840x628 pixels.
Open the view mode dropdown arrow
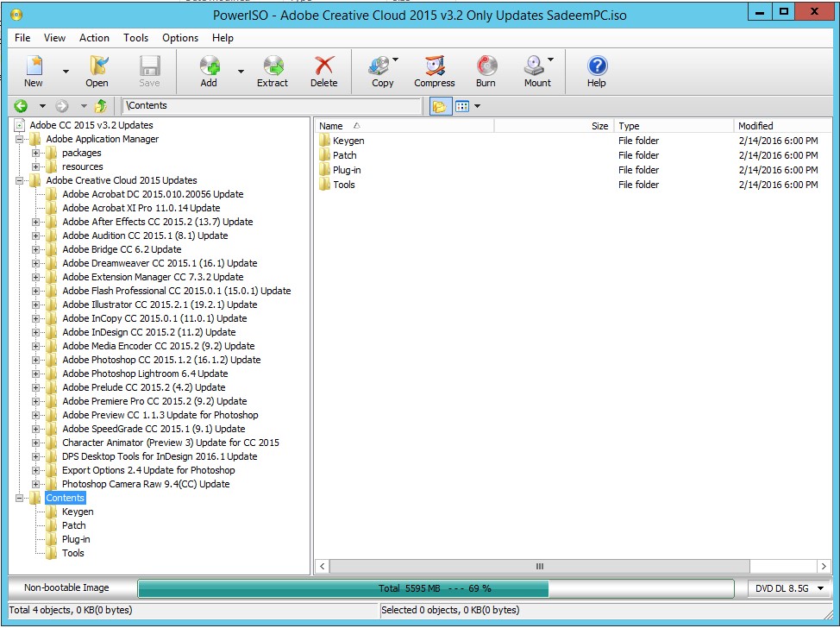pos(477,106)
